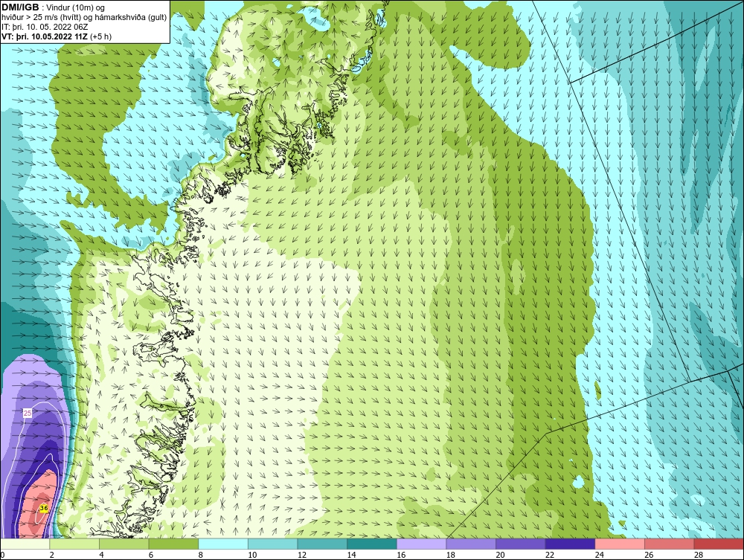Click the legend scale number 16
The image size is (744, 560).
(x=401, y=555)
